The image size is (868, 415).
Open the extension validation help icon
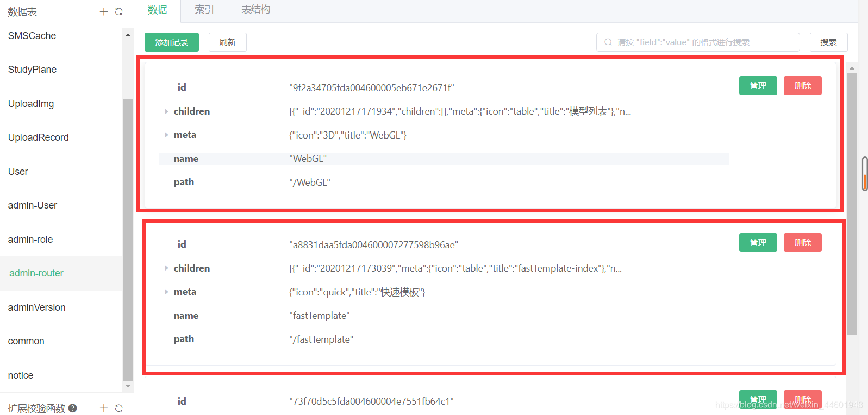click(x=73, y=408)
